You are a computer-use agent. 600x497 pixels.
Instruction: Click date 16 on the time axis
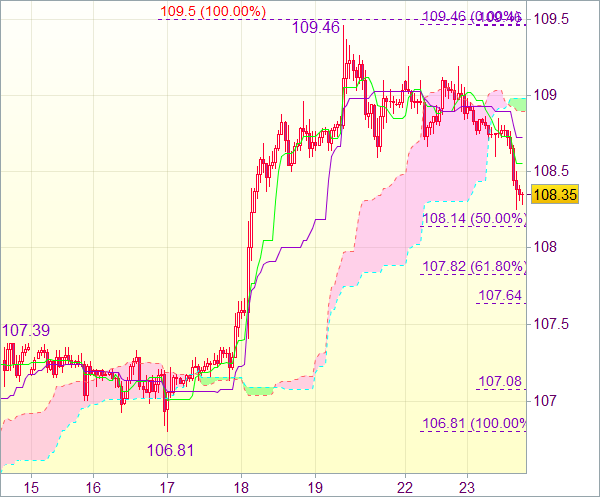pos(93,488)
